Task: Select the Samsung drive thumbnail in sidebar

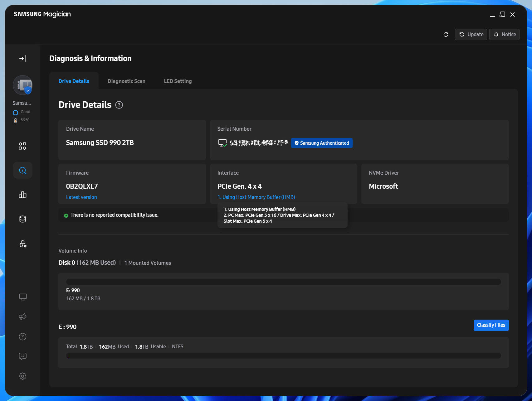Action: pyautogui.click(x=22, y=85)
